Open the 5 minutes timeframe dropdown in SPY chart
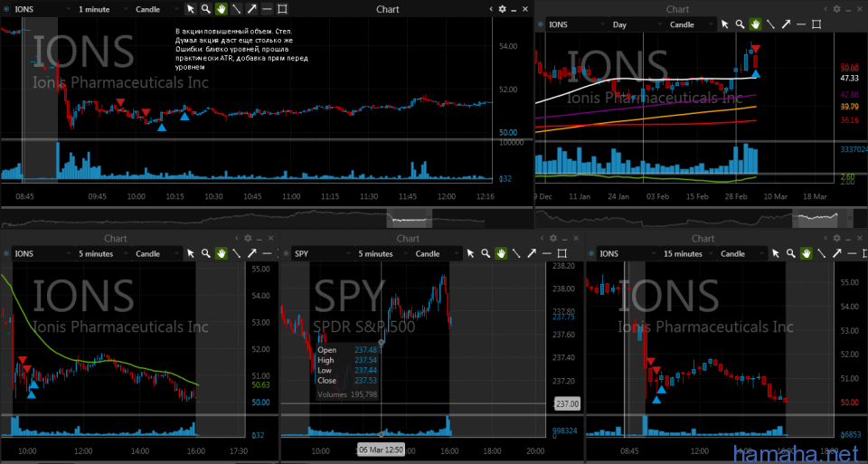The image size is (868, 464). pos(382,253)
